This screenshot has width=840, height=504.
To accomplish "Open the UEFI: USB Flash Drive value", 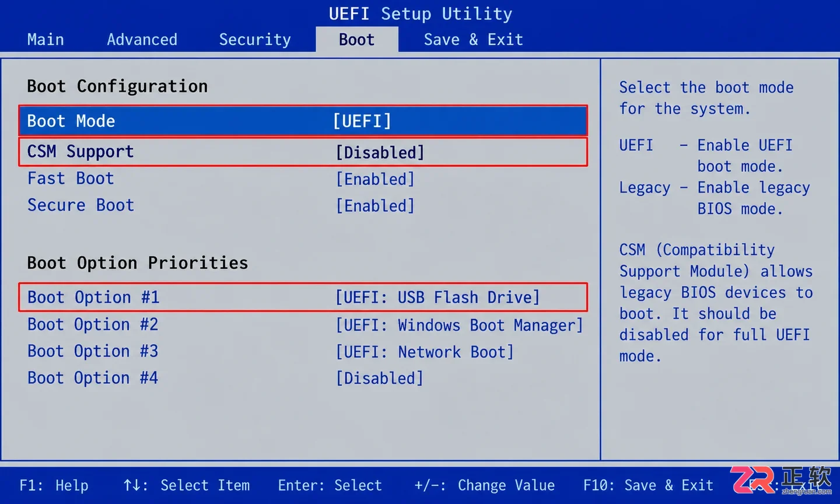I will click(437, 297).
